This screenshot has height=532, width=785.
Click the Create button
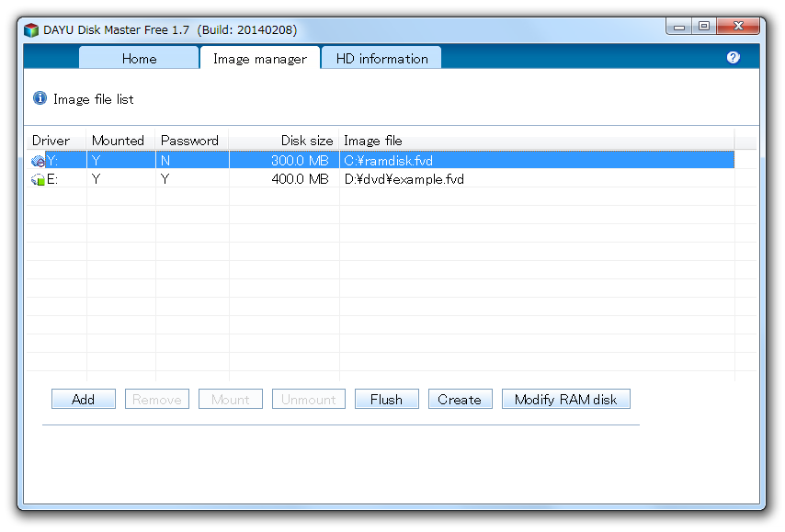[461, 399]
